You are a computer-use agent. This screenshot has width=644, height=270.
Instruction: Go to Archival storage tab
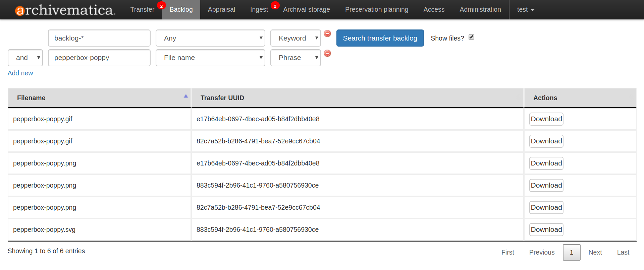tap(306, 10)
